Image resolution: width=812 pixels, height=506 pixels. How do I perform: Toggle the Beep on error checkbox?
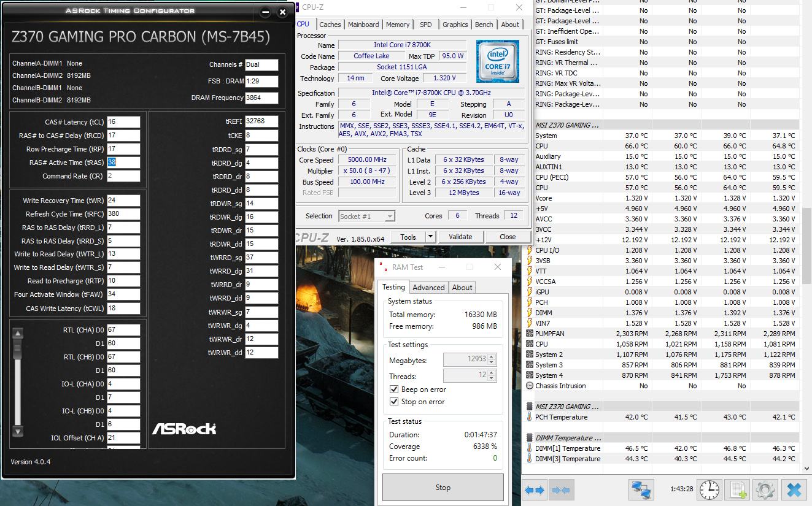(394, 389)
